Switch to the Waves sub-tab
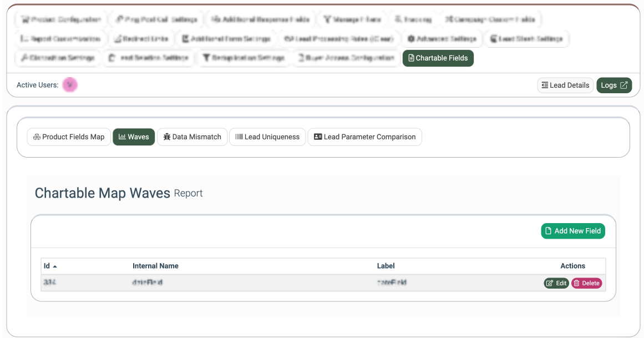Viewport: 644px width, 338px height. click(134, 137)
